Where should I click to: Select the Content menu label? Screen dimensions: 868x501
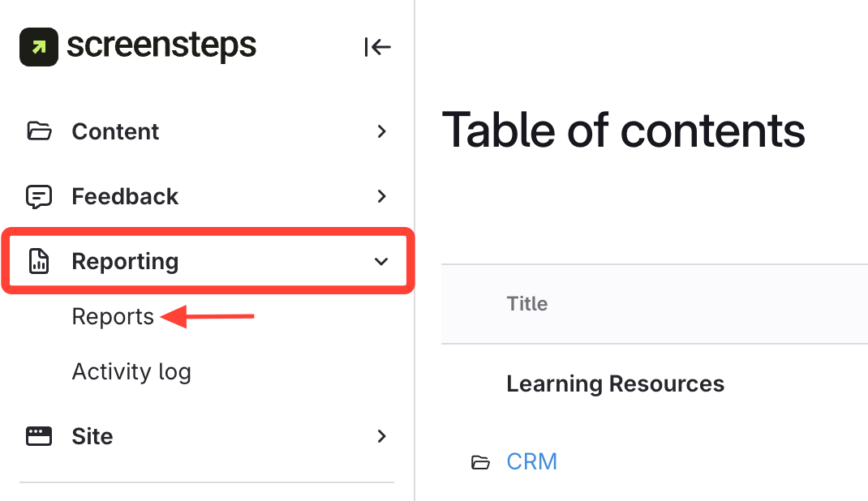115,131
